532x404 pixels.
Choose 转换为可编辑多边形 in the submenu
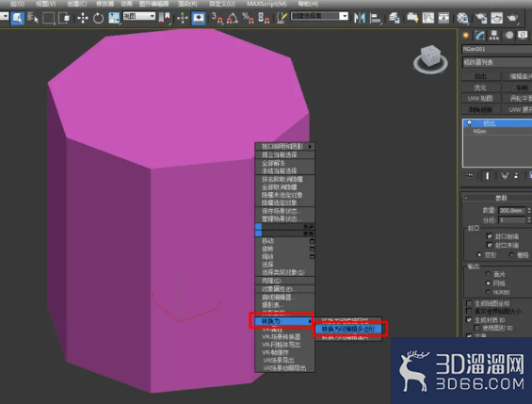(348, 329)
